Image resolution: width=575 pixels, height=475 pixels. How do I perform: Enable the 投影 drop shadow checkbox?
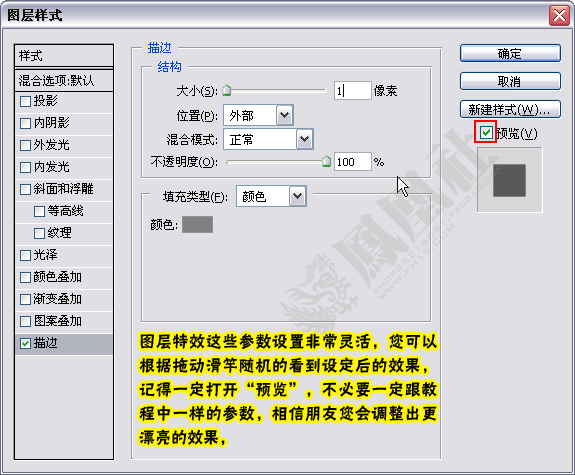tap(25, 102)
